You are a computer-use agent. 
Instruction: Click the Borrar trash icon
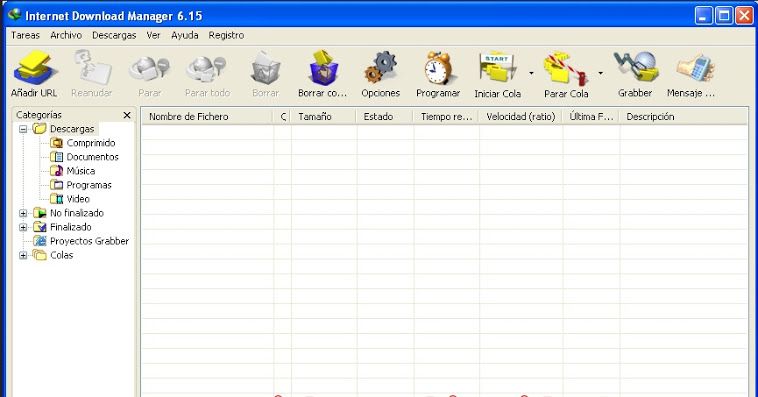(265, 68)
